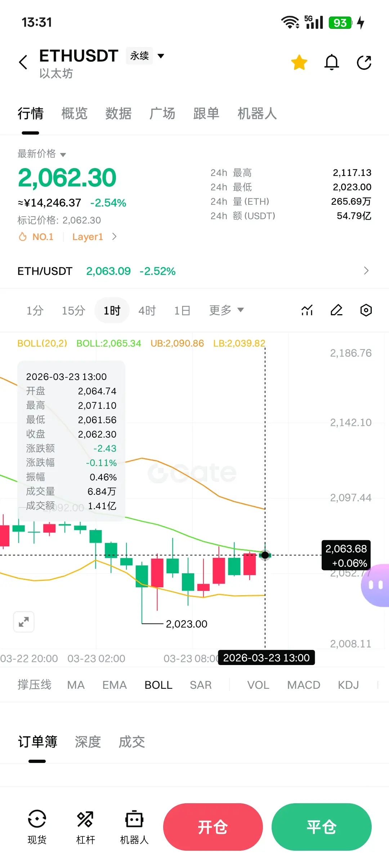Tap the green 平仓 button

click(x=322, y=827)
